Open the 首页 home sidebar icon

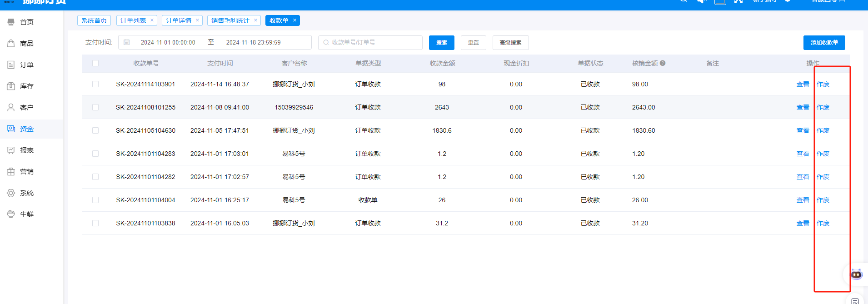point(11,22)
